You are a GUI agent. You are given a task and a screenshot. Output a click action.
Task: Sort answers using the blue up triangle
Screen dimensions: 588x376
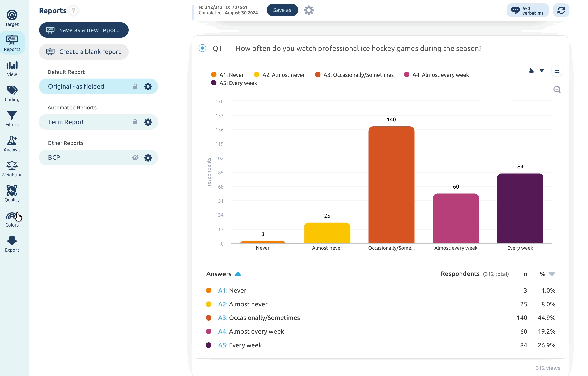pyautogui.click(x=238, y=274)
